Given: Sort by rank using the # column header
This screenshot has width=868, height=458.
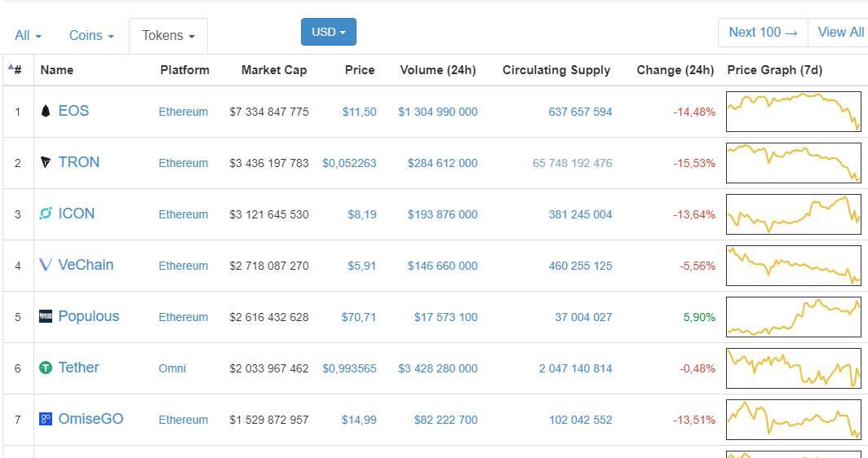Looking at the screenshot, I should [x=16, y=70].
